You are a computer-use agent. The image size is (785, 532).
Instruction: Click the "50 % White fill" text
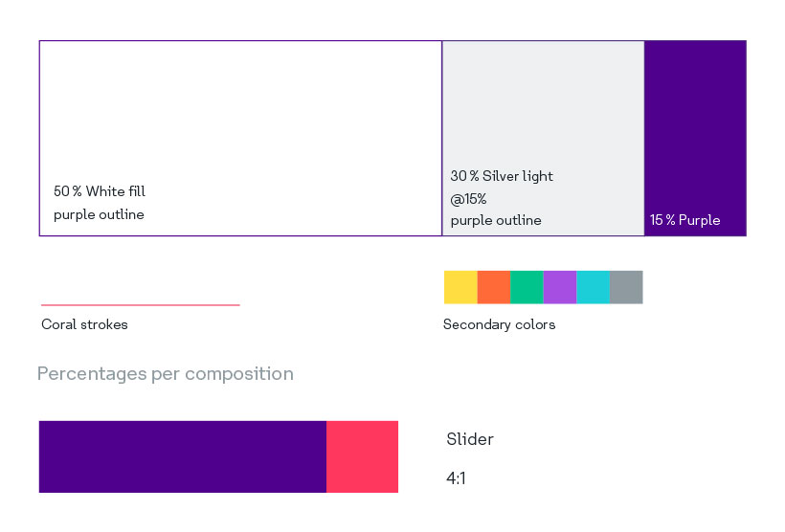[x=100, y=191]
